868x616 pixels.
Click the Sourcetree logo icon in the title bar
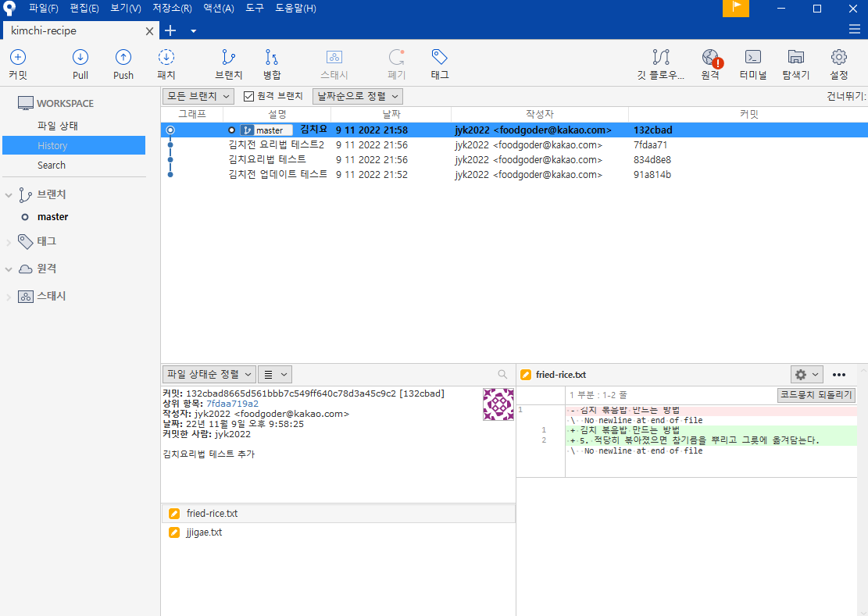9,9
